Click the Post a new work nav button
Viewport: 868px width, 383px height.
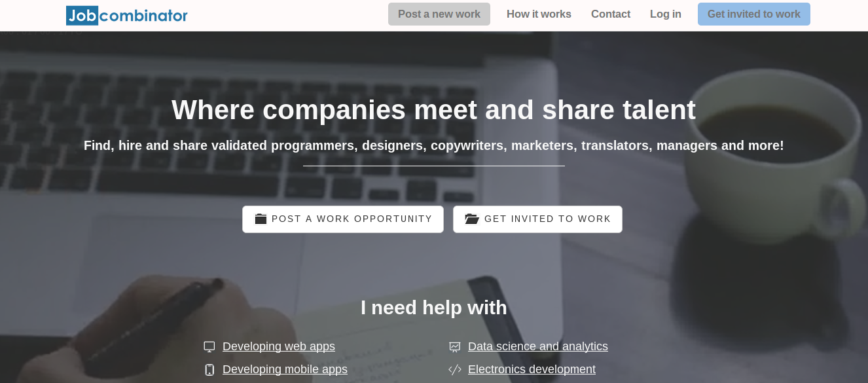point(439,14)
